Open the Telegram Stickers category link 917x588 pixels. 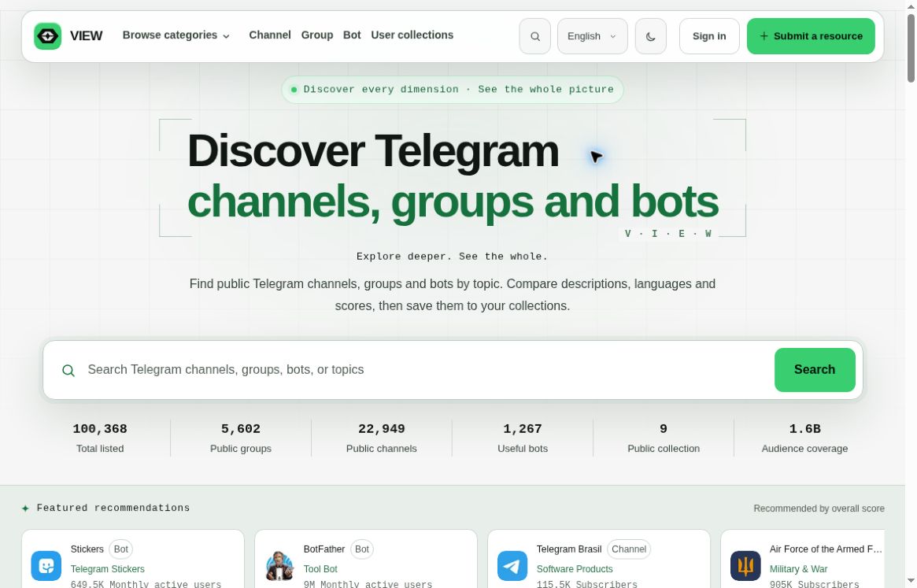(108, 568)
